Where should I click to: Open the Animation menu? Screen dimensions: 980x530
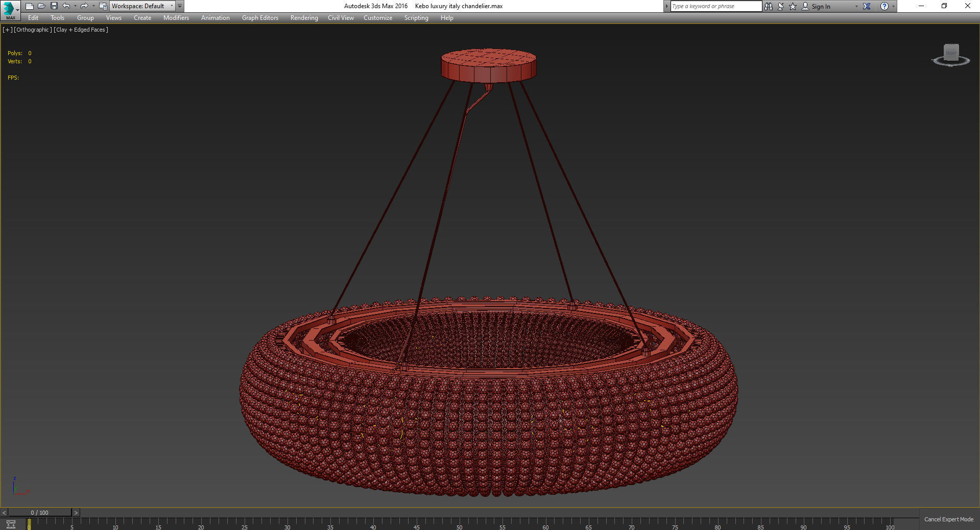click(215, 18)
